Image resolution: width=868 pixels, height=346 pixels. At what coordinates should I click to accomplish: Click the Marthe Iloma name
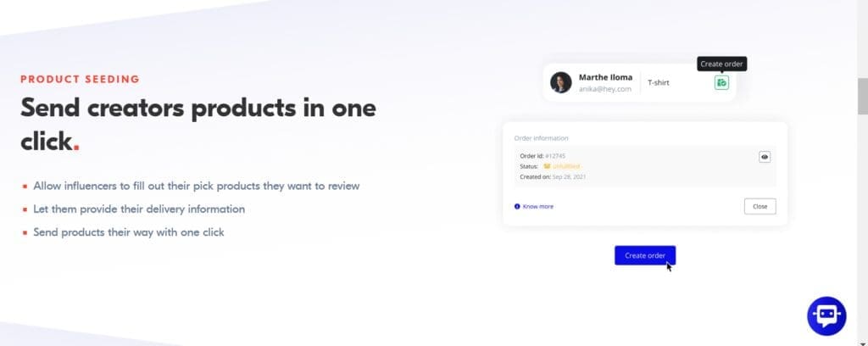tap(605, 77)
